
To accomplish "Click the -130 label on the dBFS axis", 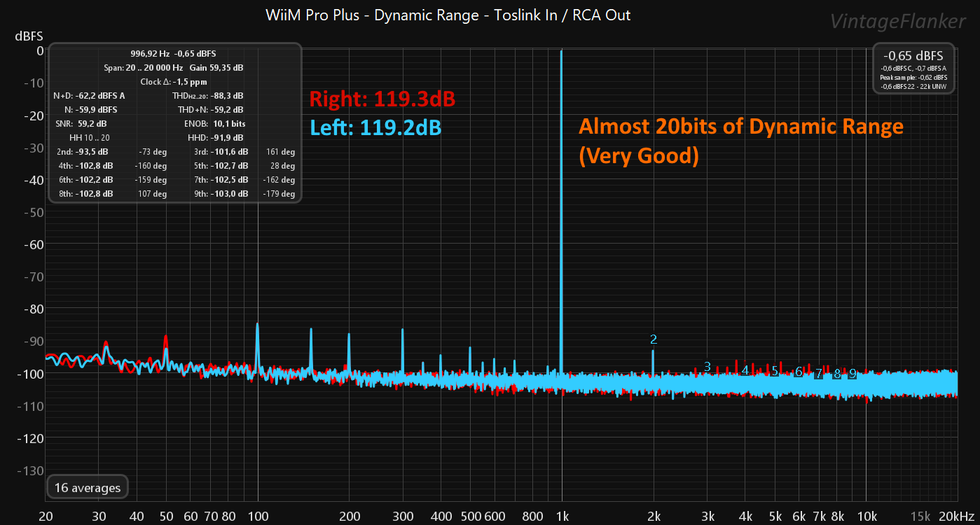I will pos(31,470).
